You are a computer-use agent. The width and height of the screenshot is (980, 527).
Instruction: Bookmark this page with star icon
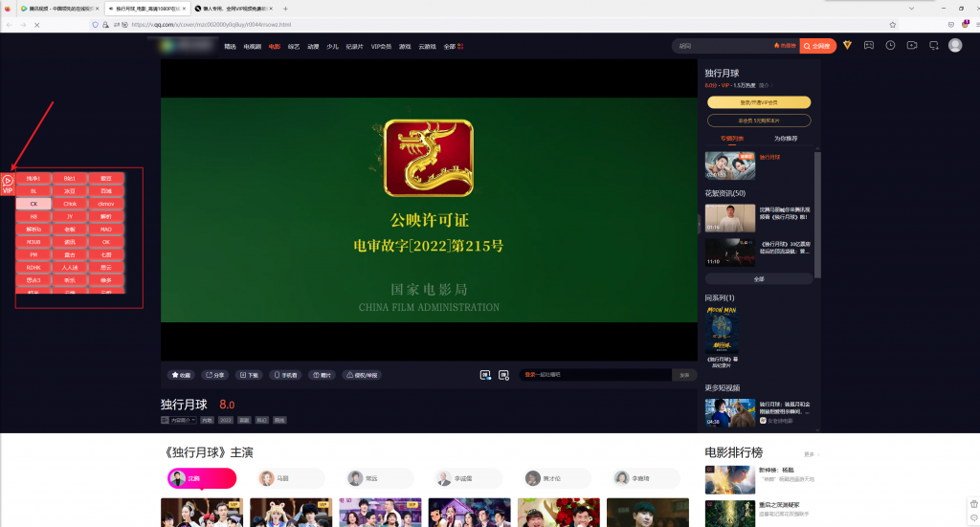(x=893, y=24)
